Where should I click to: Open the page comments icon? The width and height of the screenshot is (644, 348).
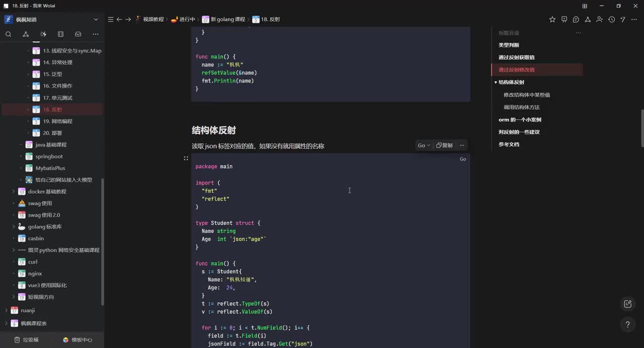point(576,19)
